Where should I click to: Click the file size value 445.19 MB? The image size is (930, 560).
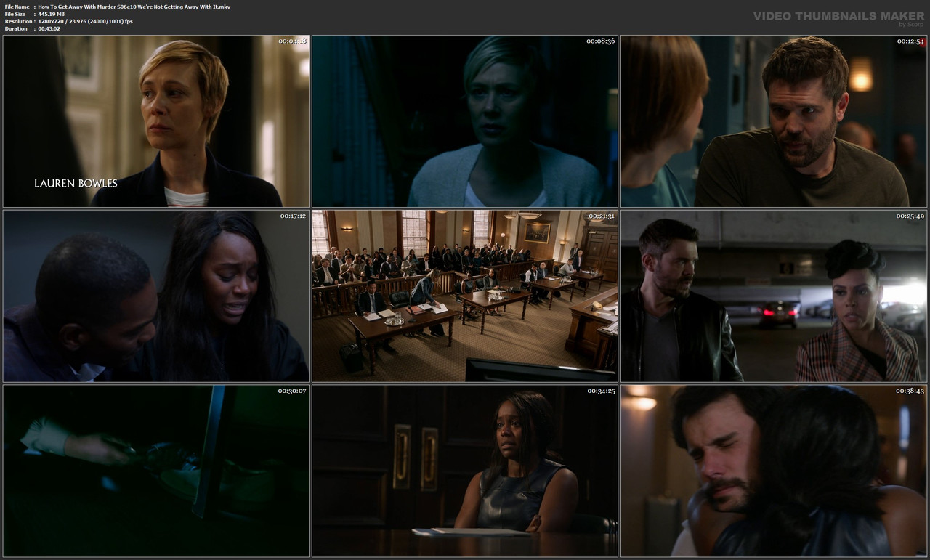pyautogui.click(x=52, y=14)
